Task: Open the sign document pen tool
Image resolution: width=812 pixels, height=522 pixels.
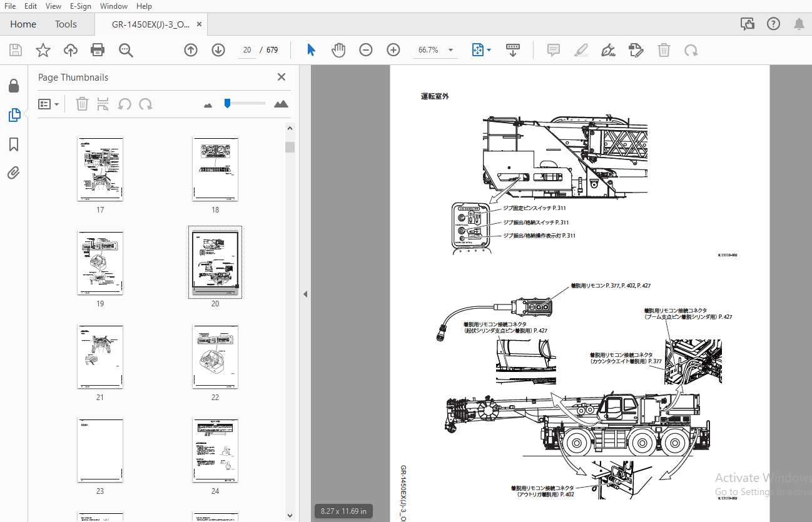Action: [609, 50]
